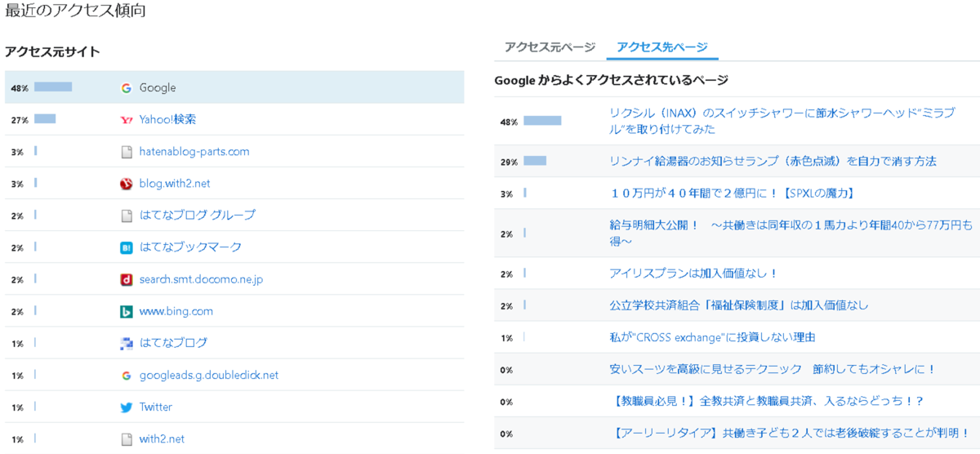The image size is (980, 454).
Task: Click the 3% value beside blog.with2.net
Action: pos(17,184)
